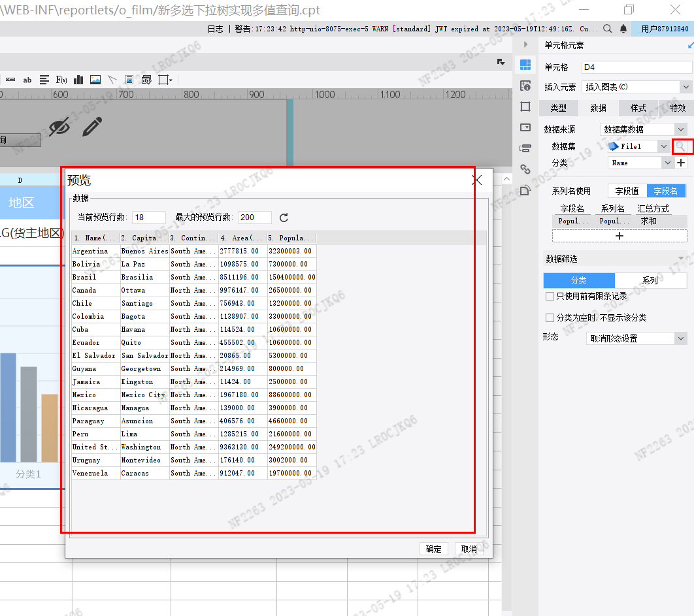This screenshot has width=694, height=616.
Task: Click the '1. Name' column header
Action: point(95,238)
